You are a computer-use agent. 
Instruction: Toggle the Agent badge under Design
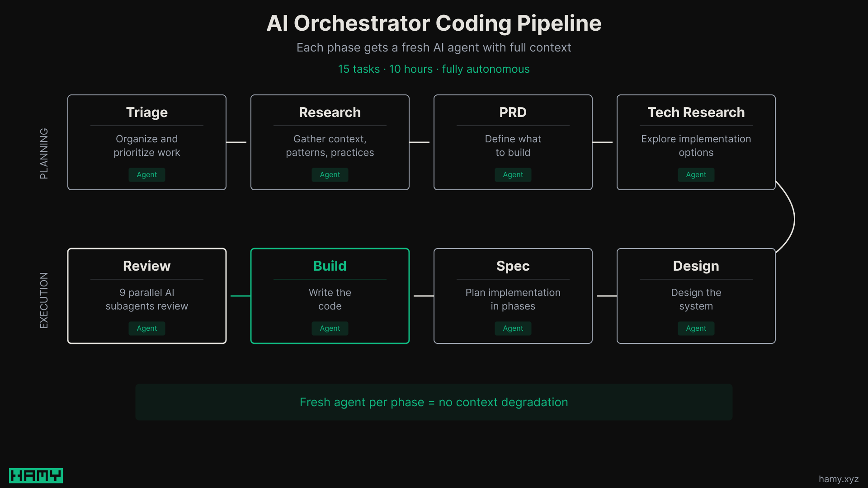point(696,328)
